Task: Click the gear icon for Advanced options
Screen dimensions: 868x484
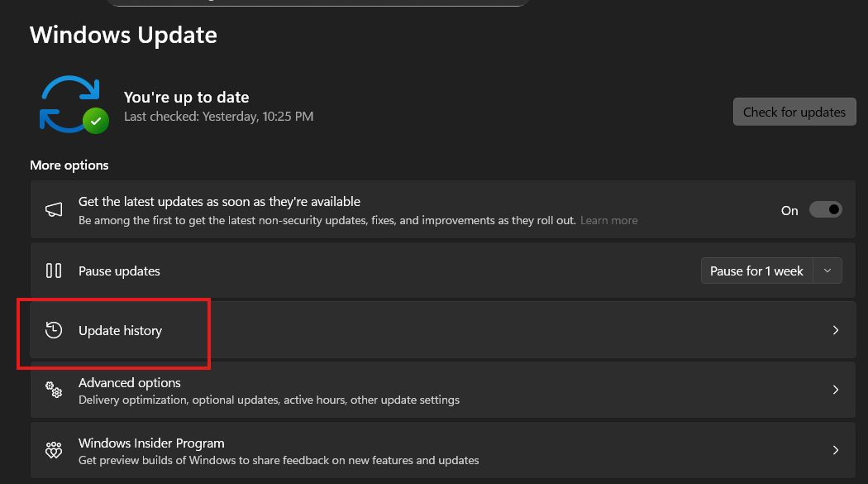Action: tap(54, 389)
